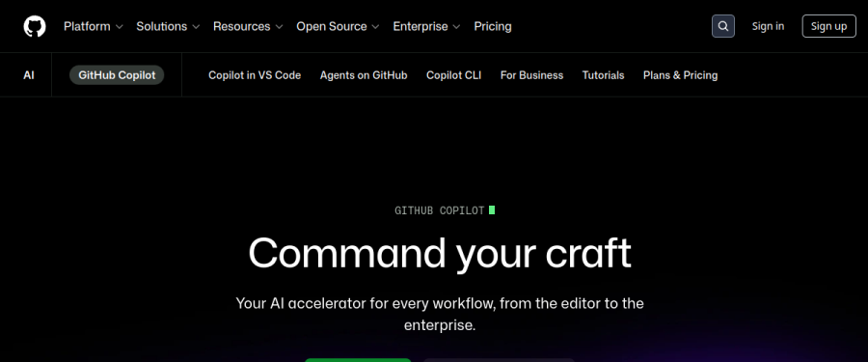Expand the Platform menu

coord(93,26)
